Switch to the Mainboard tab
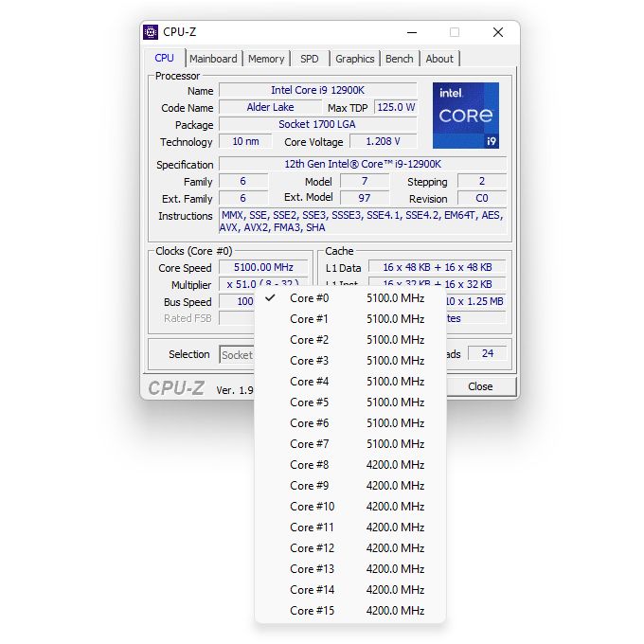 coord(213,59)
